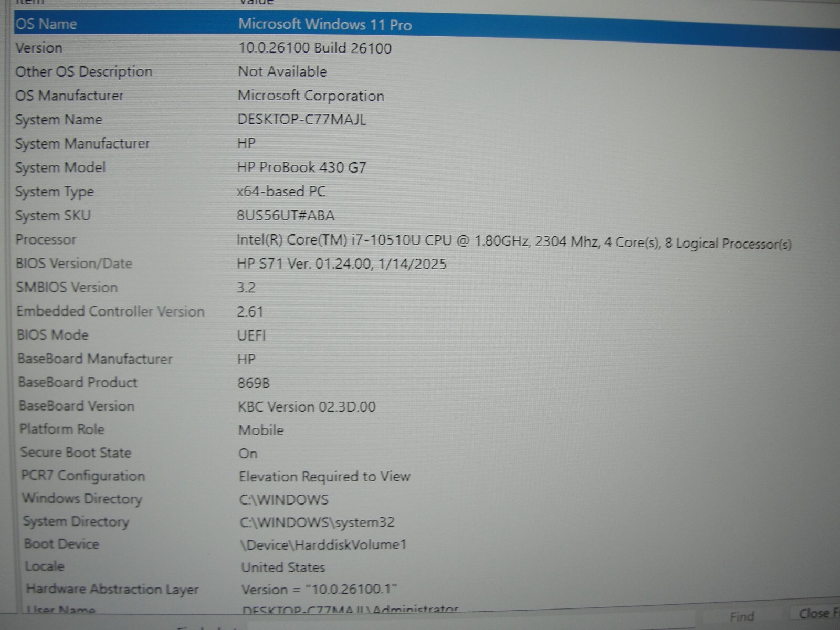Screen dimensions: 840x630
Task: Select the Locale row label
Action: tap(45, 566)
